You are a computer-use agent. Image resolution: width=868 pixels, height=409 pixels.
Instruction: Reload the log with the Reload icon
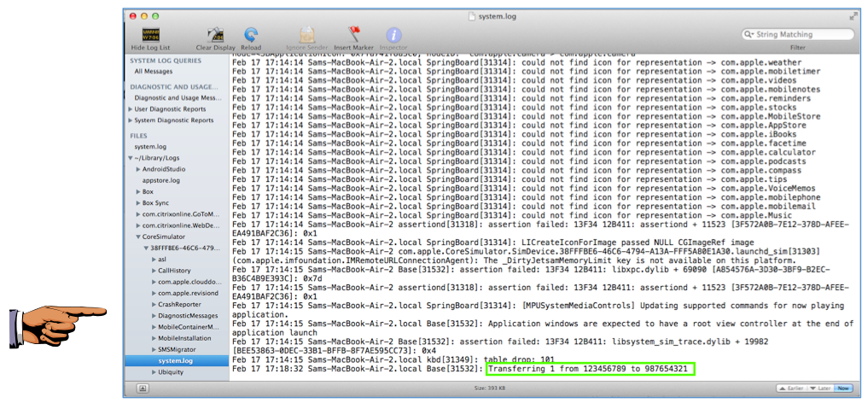pyautogui.click(x=251, y=35)
